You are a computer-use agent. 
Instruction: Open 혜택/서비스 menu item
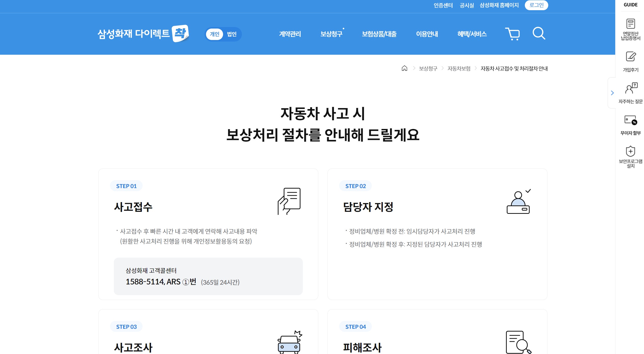pyautogui.click(x=472, y=34)
